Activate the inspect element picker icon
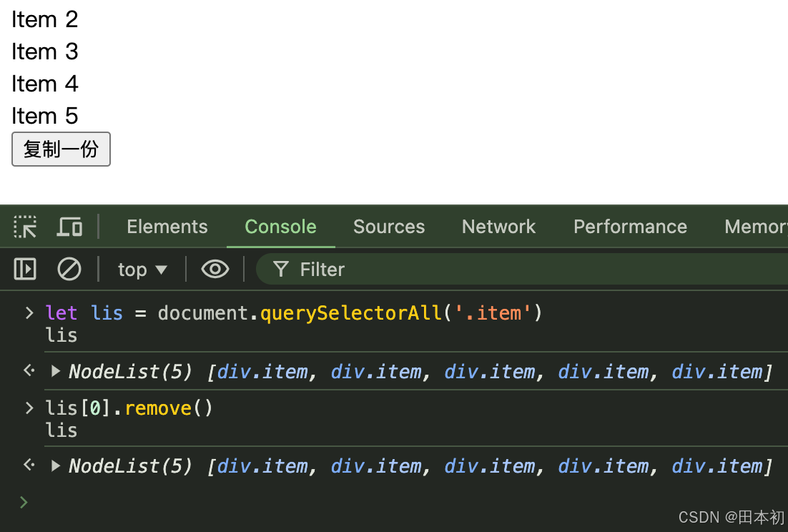The height and width of the screenshot is (532, 788). point(24,227)
